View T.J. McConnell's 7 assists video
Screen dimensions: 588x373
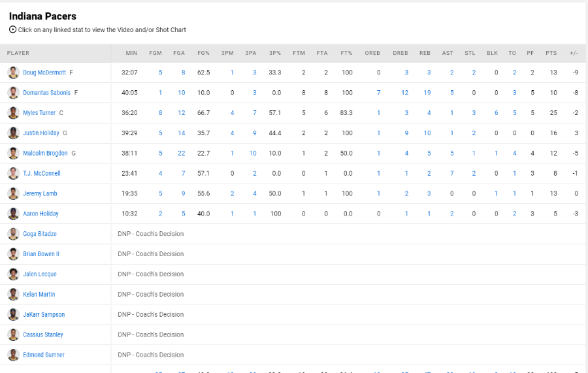[x=452, y=174]
